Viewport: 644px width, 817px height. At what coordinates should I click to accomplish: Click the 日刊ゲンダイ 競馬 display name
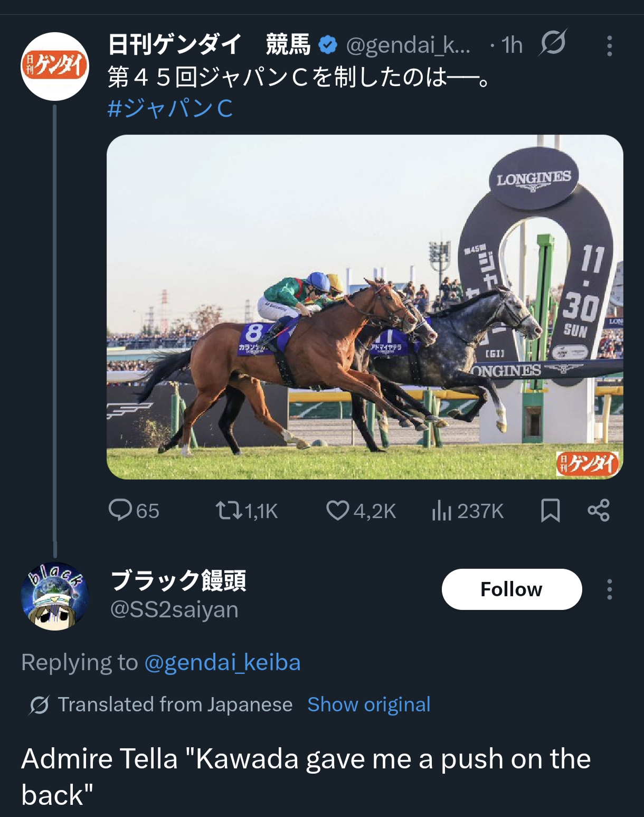click(x=209, y=45)
